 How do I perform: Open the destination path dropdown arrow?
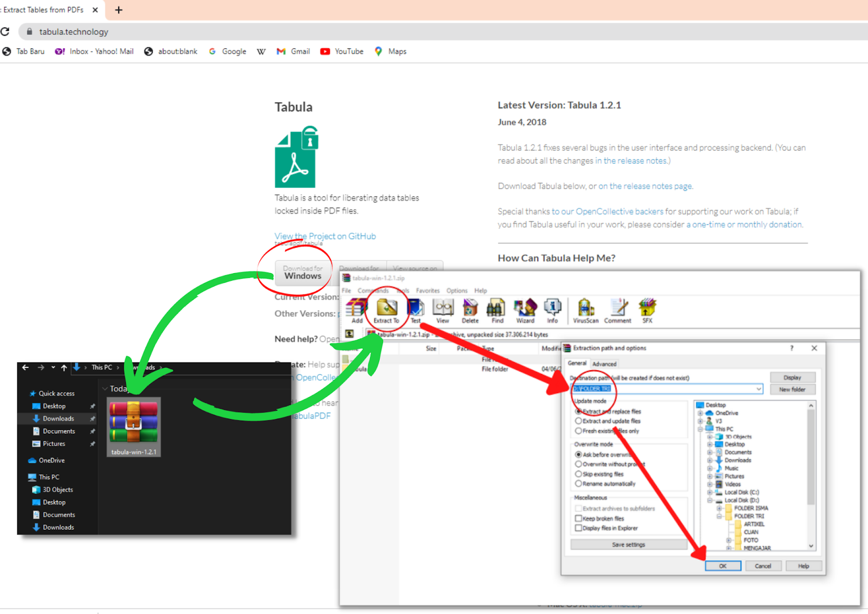coord(758,389)
